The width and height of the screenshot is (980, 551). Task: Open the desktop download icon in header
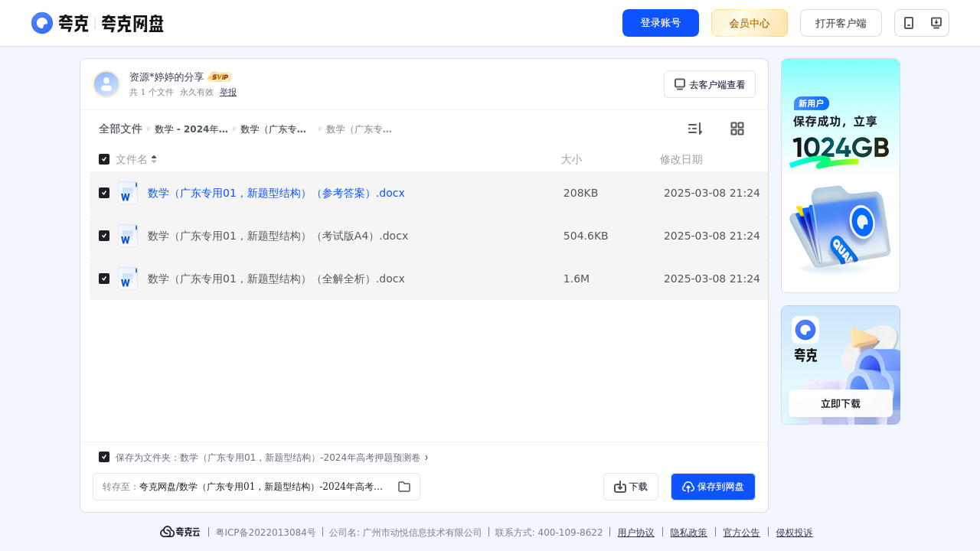936,23
